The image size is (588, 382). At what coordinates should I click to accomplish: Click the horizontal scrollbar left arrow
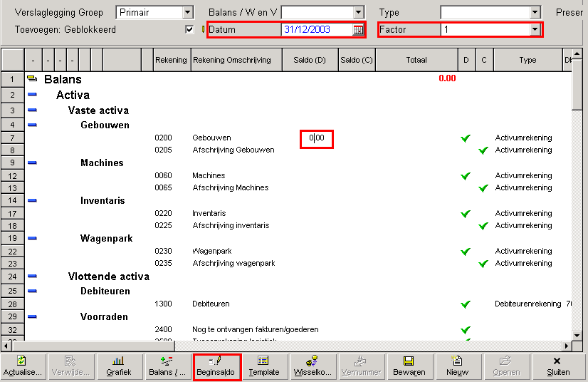pyautogui.click(x=6, y=346)
